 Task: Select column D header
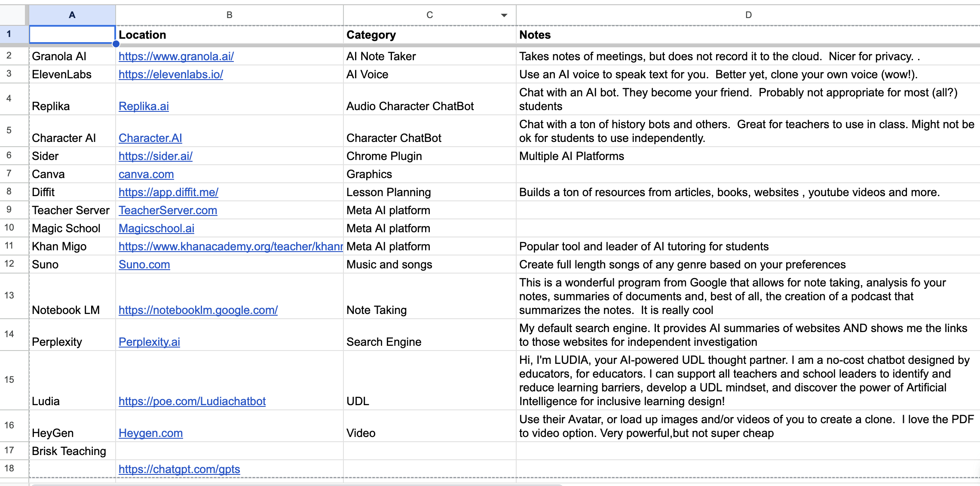(x=748, y=15)
